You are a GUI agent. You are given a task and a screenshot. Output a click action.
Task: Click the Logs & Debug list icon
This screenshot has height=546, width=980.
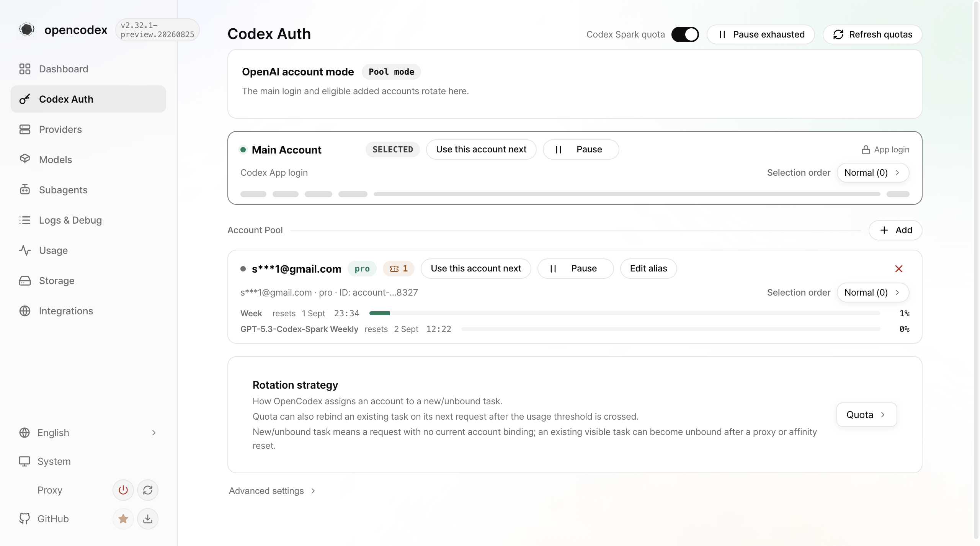coord(25,220)
